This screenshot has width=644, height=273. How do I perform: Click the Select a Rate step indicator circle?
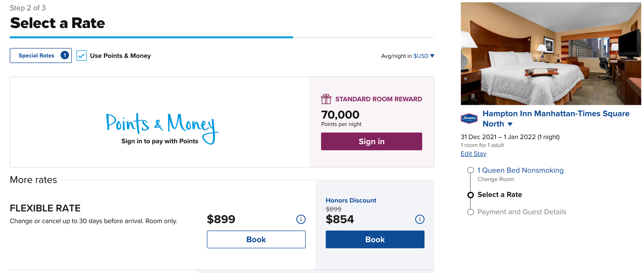[470, 195]
